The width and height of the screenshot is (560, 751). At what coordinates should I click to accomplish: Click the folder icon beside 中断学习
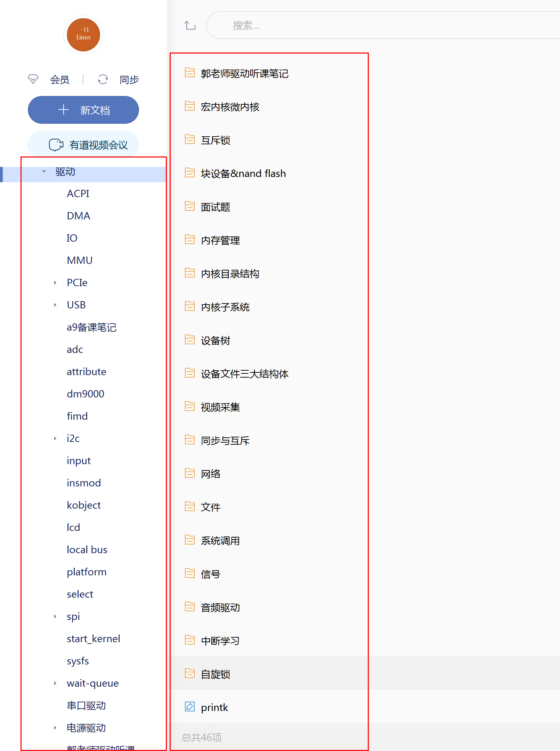(190, 640)
